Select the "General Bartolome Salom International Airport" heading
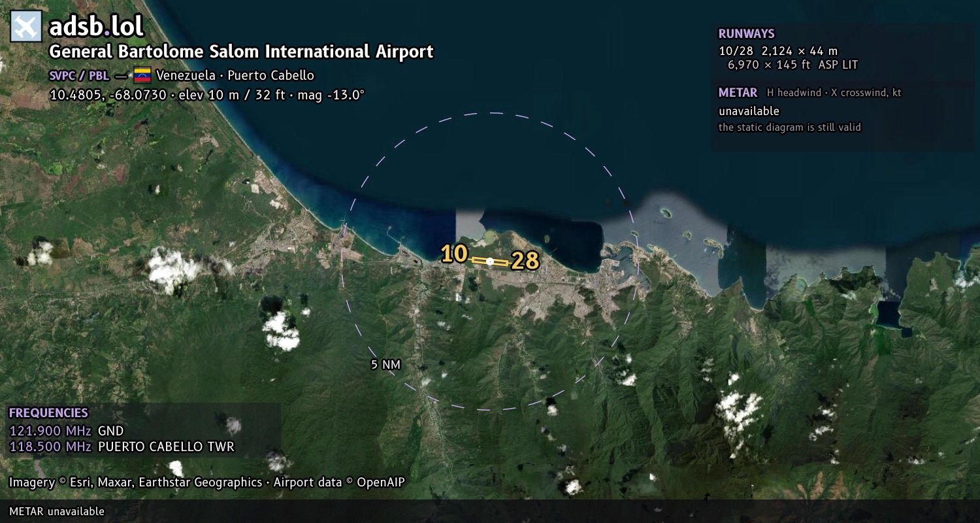This screenshot has width=980, height=523. click(x=241, y=52)
